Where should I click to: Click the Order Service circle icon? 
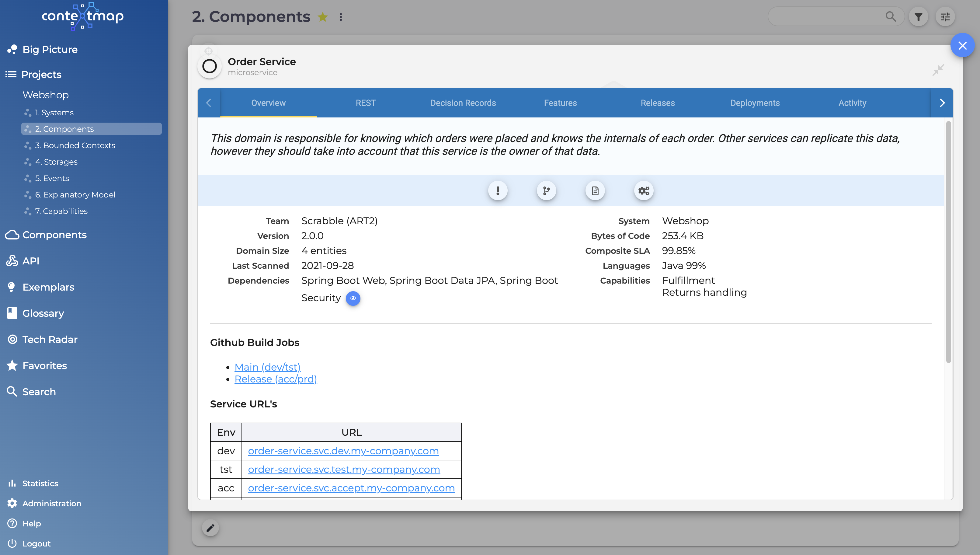tap(210, 66)
